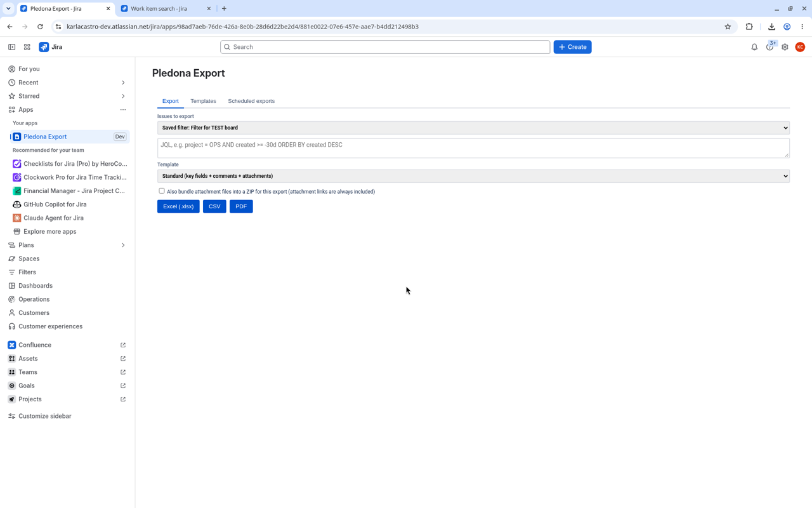This screenshot has width=812, height=508.
Task: Open the Apps more options ellipsis
Action: (x=123, y=110)
